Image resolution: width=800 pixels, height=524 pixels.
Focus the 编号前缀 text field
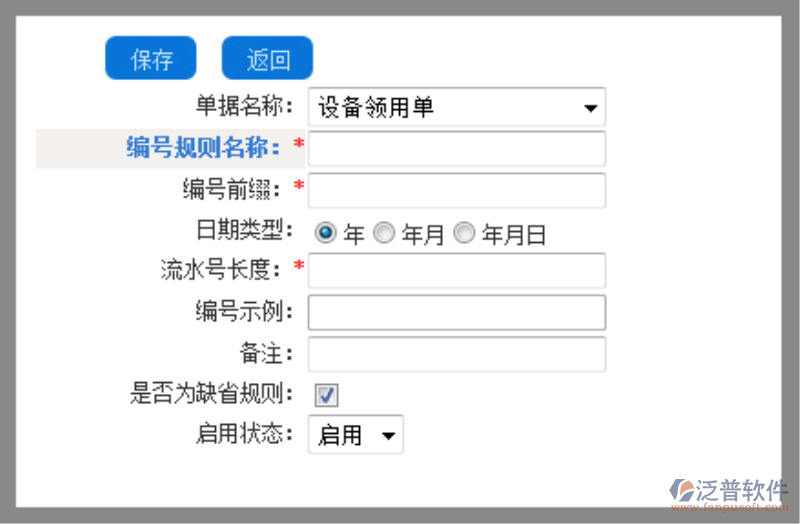pyautogui.click(x=457, y=190)
